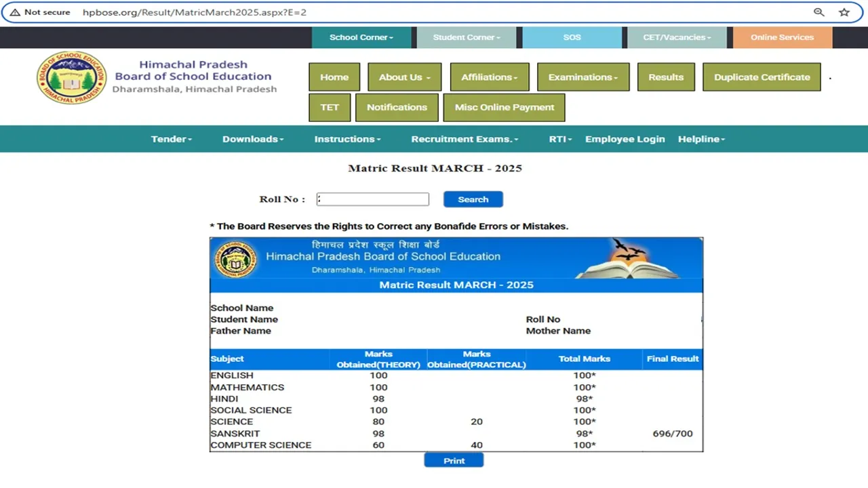
Task: Go to the Home menu
Action: 334,77
